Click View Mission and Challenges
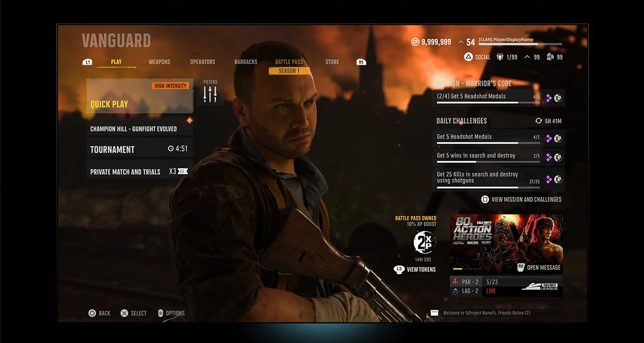644x343 pixels. click(526, 199)
